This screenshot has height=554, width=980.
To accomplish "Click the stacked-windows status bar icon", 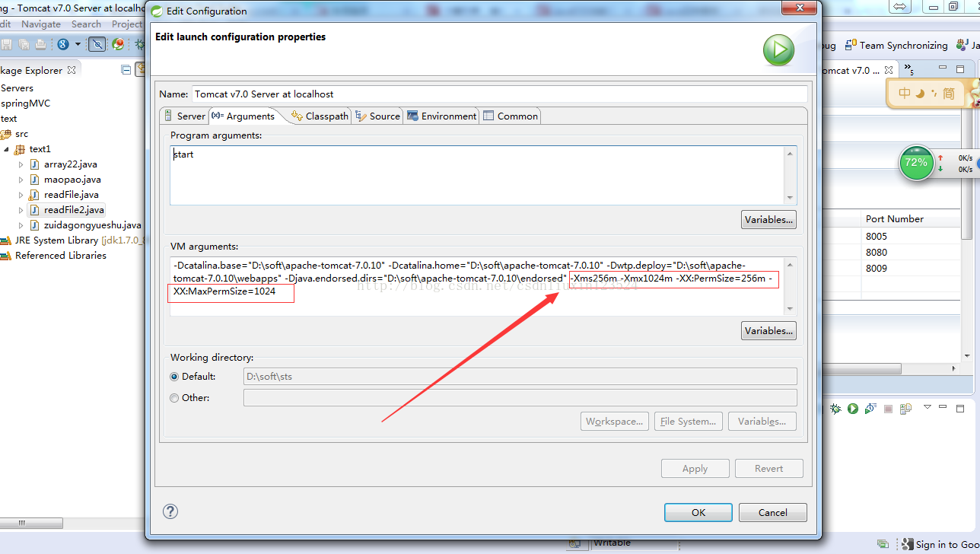I will [x=883, y=544].
